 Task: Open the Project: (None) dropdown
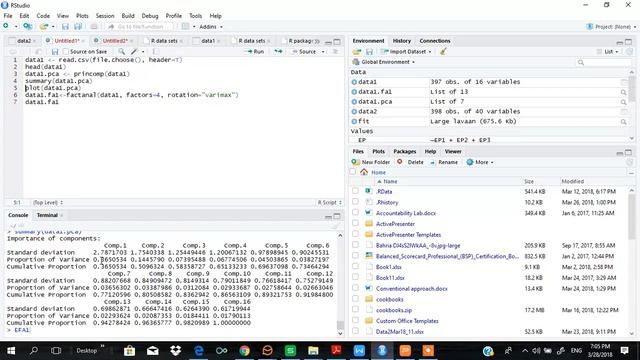(x=611, y=27)
